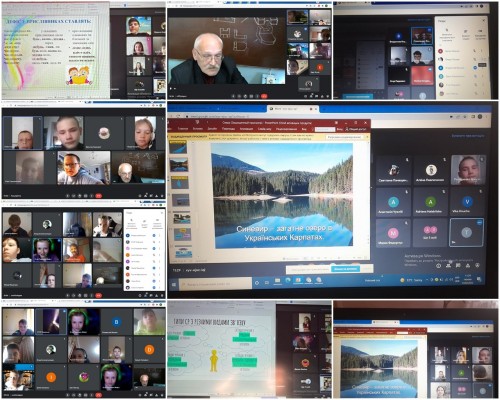Open Meet meeting details icon in center photo
This screenshot has width=500, height=400.
(x=439, y=266)
